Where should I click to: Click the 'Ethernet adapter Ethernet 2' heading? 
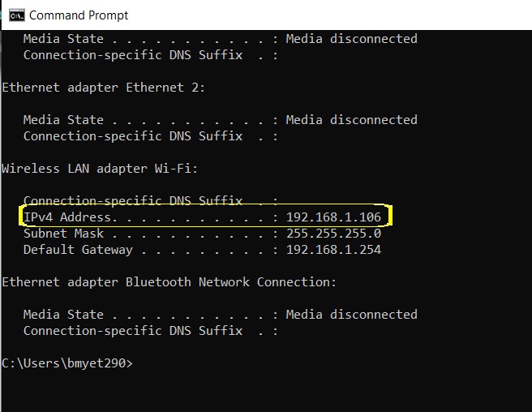104,88
